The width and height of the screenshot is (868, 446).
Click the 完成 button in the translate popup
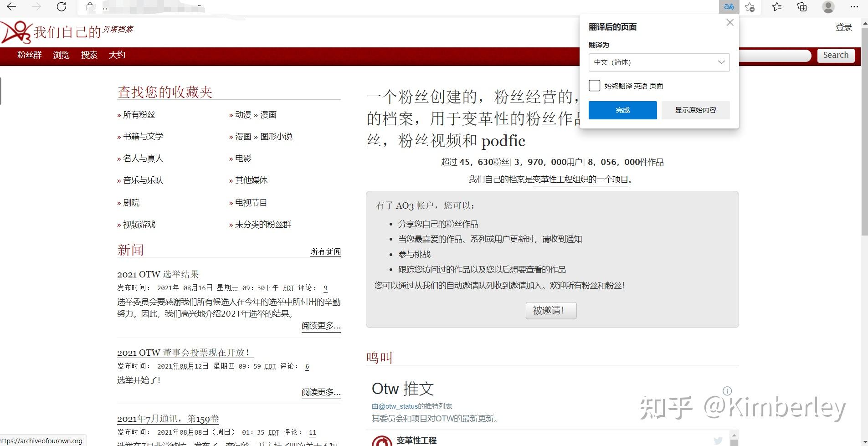[x=622, y=110]
